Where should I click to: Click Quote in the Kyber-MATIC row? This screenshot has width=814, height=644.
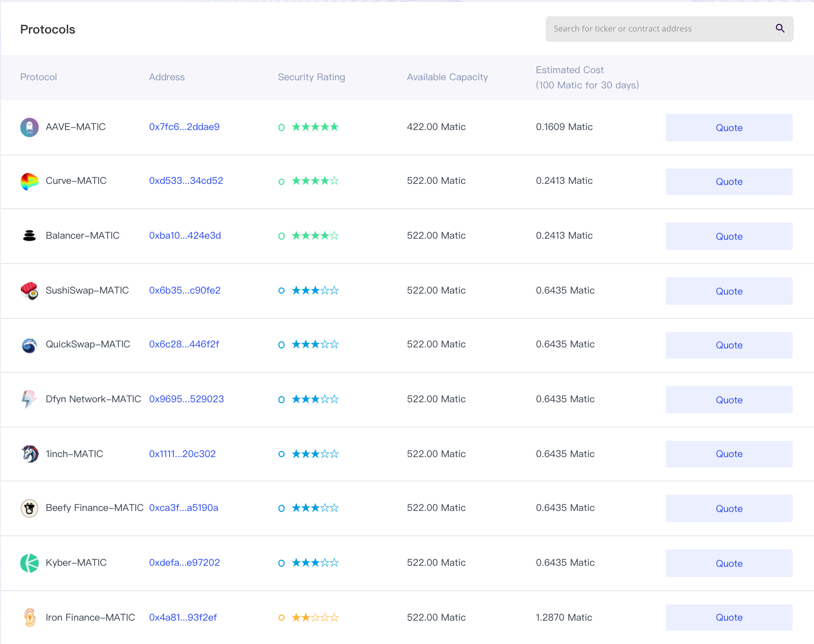click(x=729, y=563)
